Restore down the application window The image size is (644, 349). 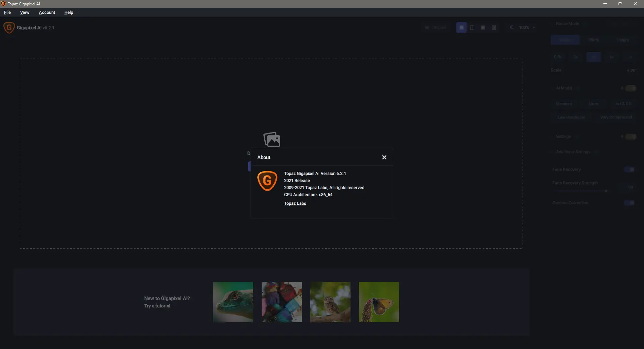click(620, 4)
